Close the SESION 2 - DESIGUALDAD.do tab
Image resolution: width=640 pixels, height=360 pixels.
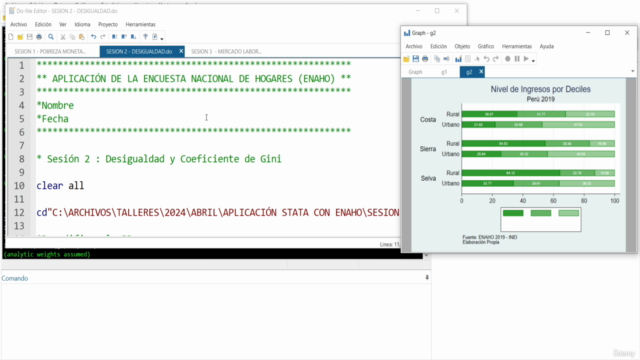(x=181, y=51)
